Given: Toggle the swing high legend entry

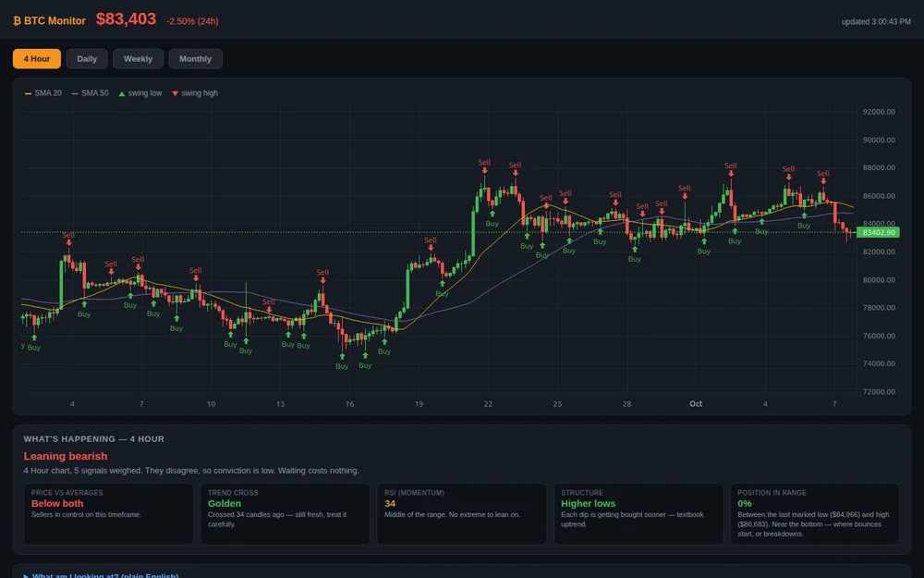Looking at the screenshot, I should [x=194, y=93].
